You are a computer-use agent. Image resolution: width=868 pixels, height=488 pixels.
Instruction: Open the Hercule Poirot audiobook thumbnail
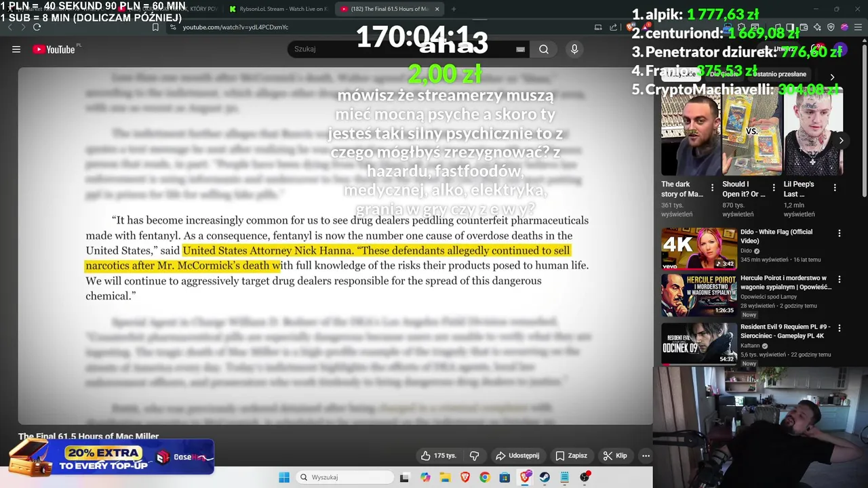(699, 295)
